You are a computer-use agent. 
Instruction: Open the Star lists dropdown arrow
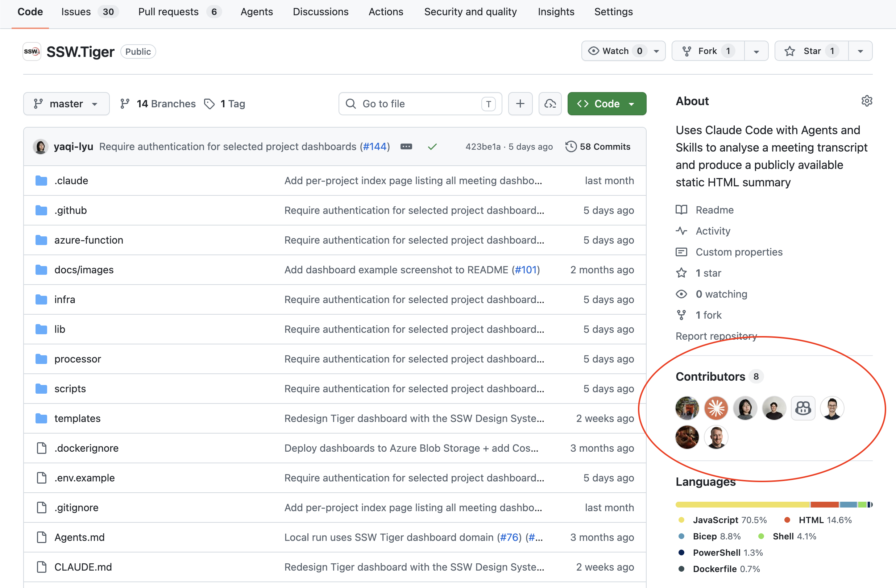click(860, 51)
